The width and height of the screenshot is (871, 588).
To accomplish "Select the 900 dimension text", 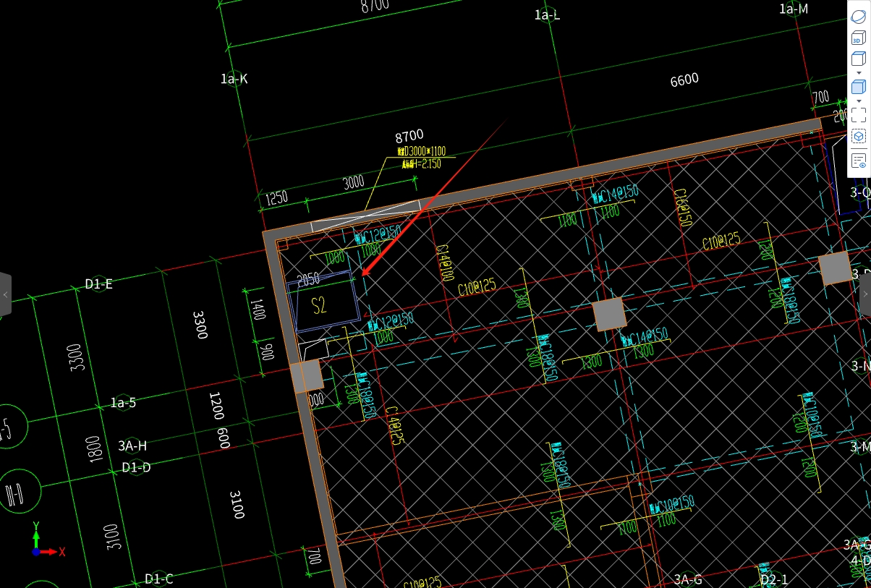I will 268,352.
